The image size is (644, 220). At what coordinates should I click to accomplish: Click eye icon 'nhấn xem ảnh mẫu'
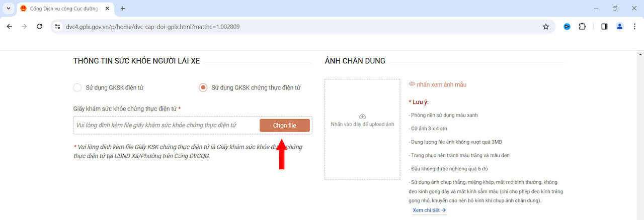coord(412,84)
